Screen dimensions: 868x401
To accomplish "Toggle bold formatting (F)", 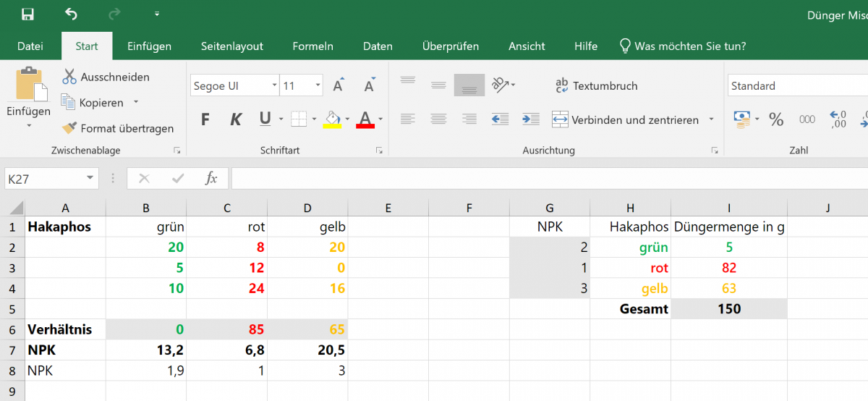I will [205, 119].
